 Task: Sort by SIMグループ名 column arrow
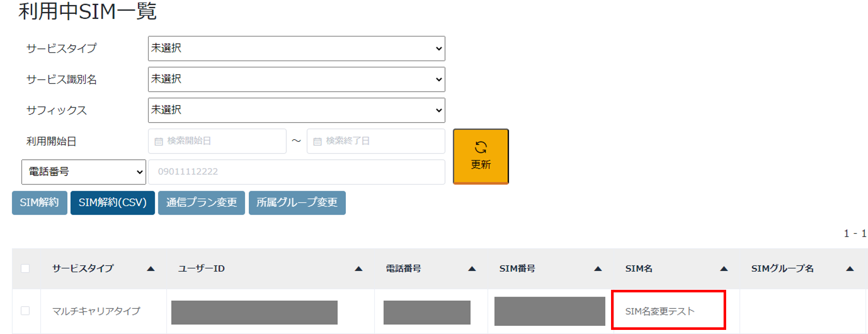[849, 269]
